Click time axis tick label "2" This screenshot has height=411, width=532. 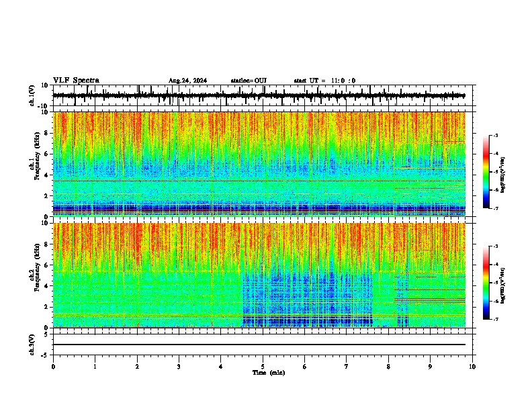click(x=137, y=367)
